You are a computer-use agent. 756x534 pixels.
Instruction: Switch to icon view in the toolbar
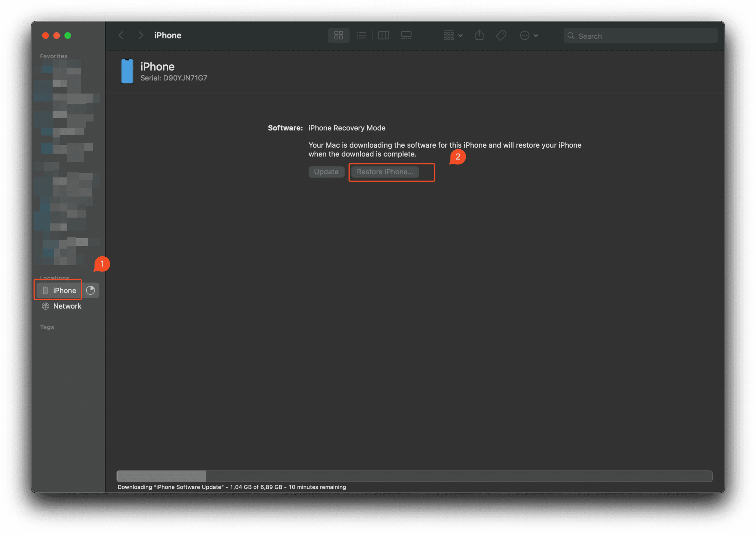339,35
